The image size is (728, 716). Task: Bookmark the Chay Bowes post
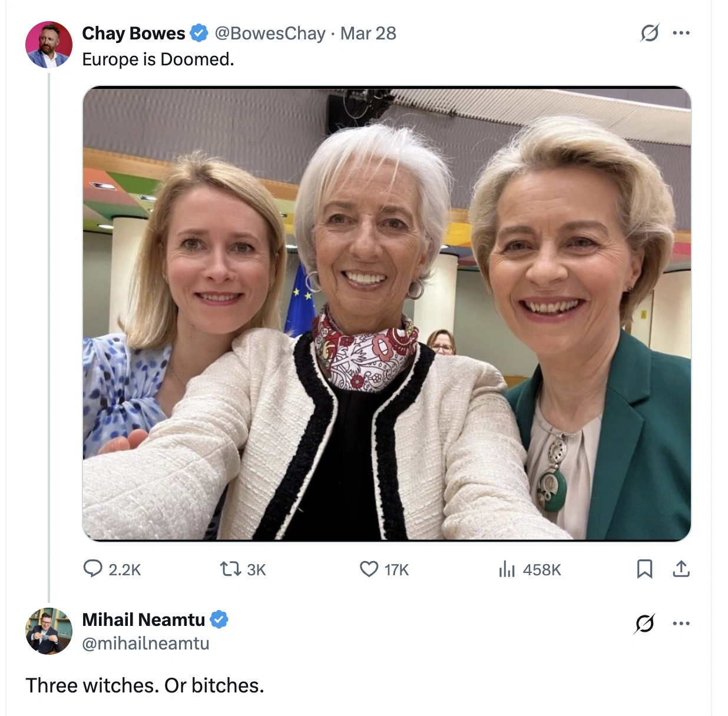[x=644, y=569]
